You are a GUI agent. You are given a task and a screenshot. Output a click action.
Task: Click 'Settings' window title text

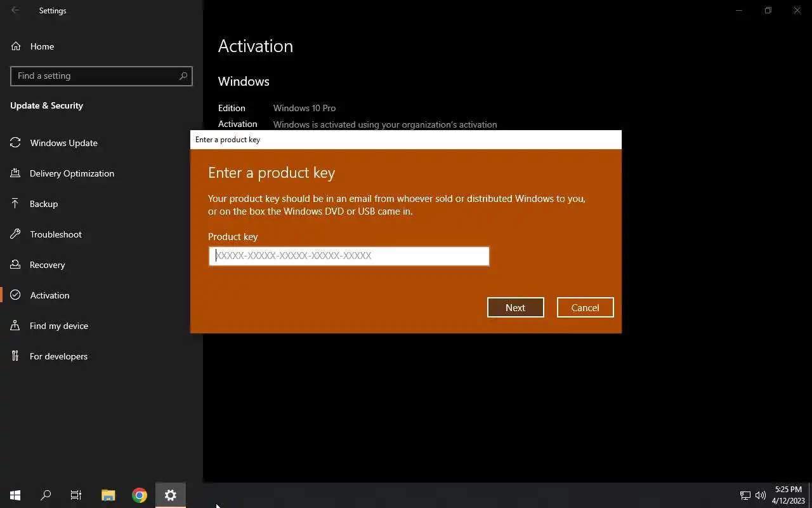pos(53,10)
